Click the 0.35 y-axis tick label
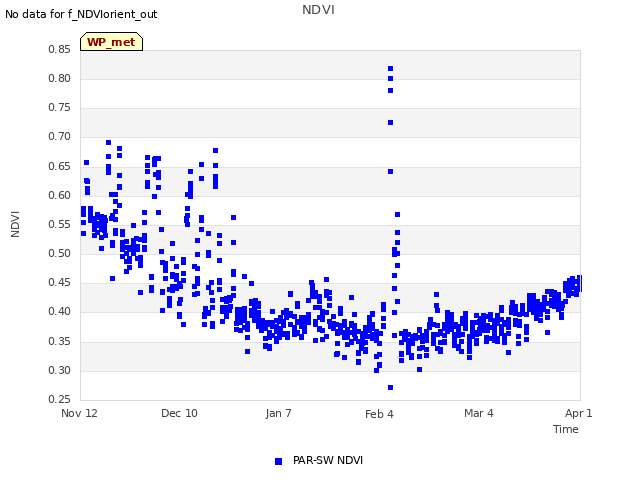The height and width of the screenshot is (480, 640). tap(59, 341)
